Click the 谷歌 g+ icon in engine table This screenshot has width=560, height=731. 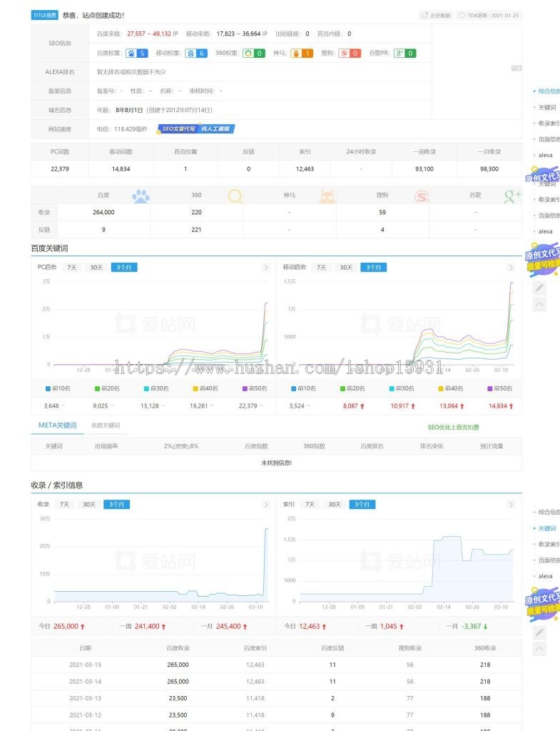[x=512, y=196]
